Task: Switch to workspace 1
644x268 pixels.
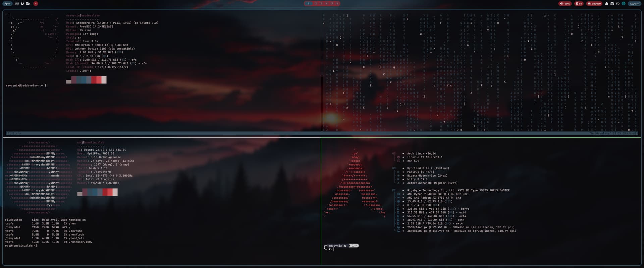Action: [x=309, y=4]
